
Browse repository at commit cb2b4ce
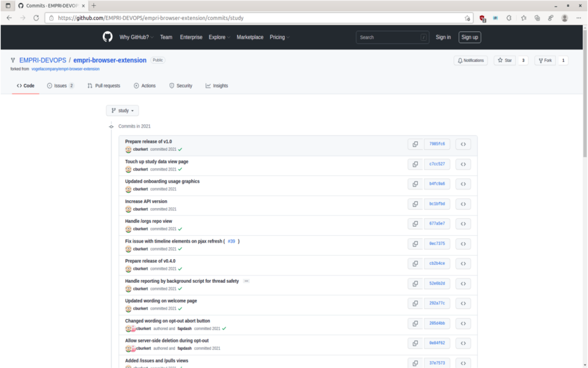coord(463,264)
